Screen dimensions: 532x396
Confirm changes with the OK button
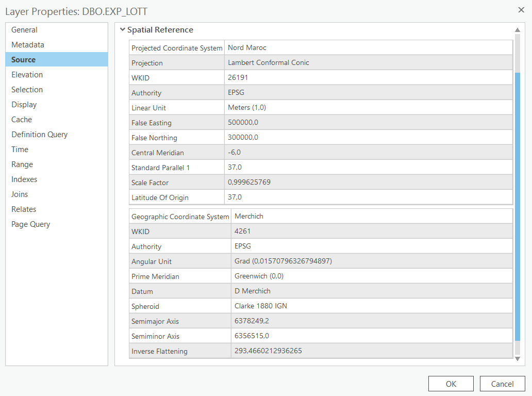pos(451,384)
